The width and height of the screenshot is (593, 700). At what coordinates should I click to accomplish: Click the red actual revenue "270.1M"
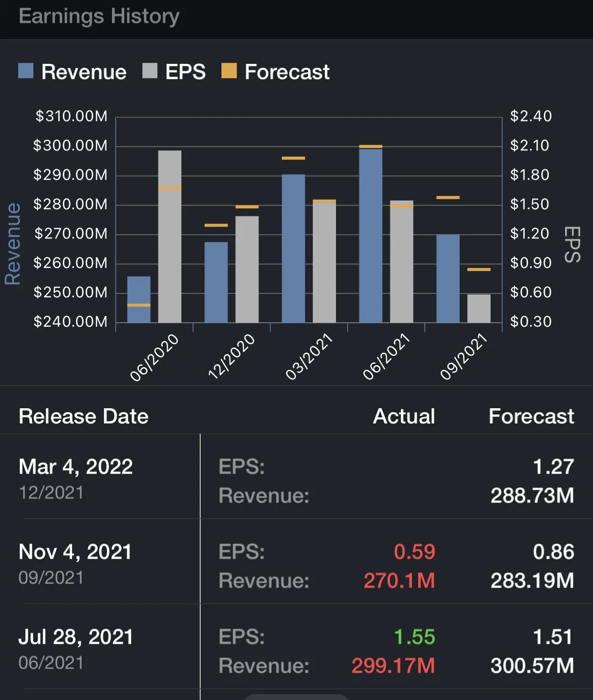click(x=399, y=580)
